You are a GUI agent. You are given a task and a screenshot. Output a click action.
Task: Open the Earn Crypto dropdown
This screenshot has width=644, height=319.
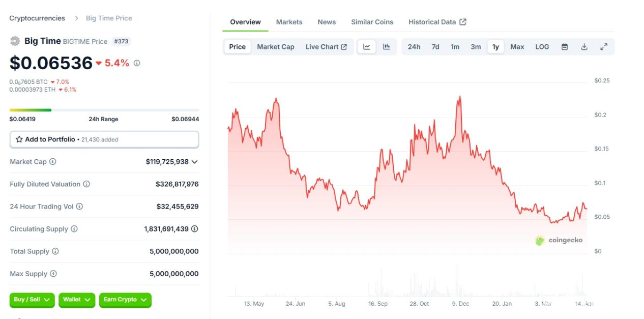click(125, 300)
